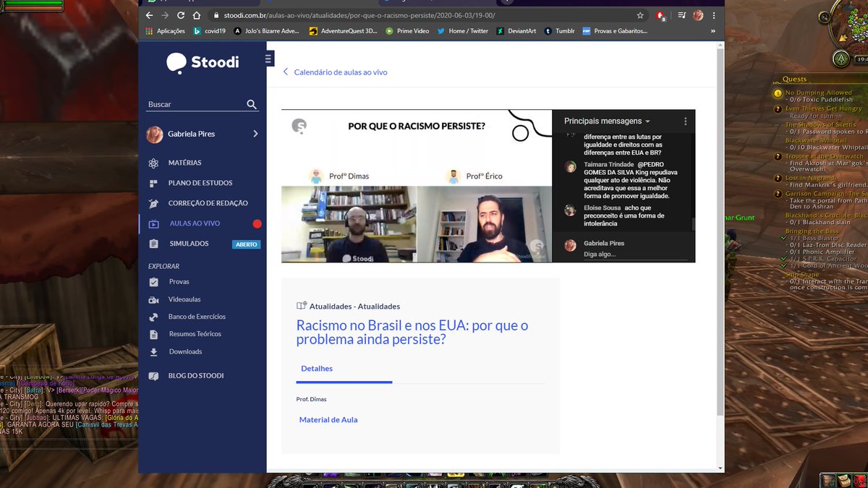Click the search magnifier icon
868x488 pixels.
coord(252,104)
